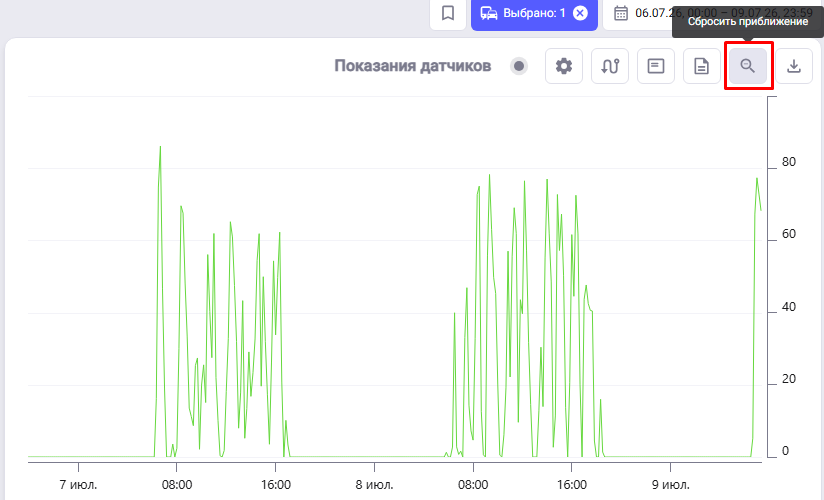Click the message note icon button
824x500 pixels.
tap(656, 66)
